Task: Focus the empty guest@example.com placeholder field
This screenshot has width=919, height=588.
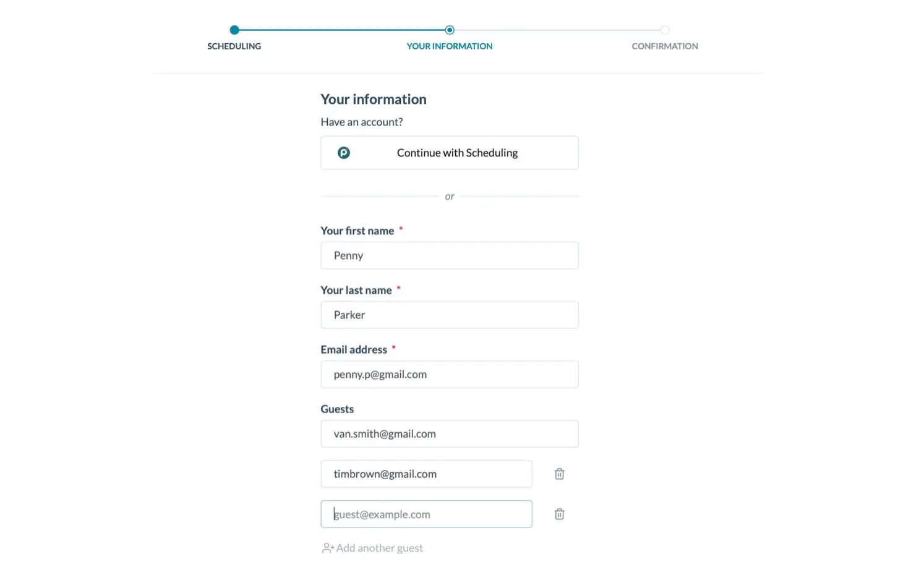Action: point(426,514)
